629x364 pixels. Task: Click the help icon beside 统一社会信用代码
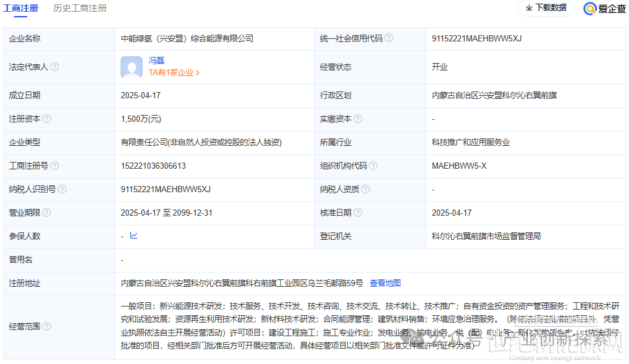(x=389, y=38)
